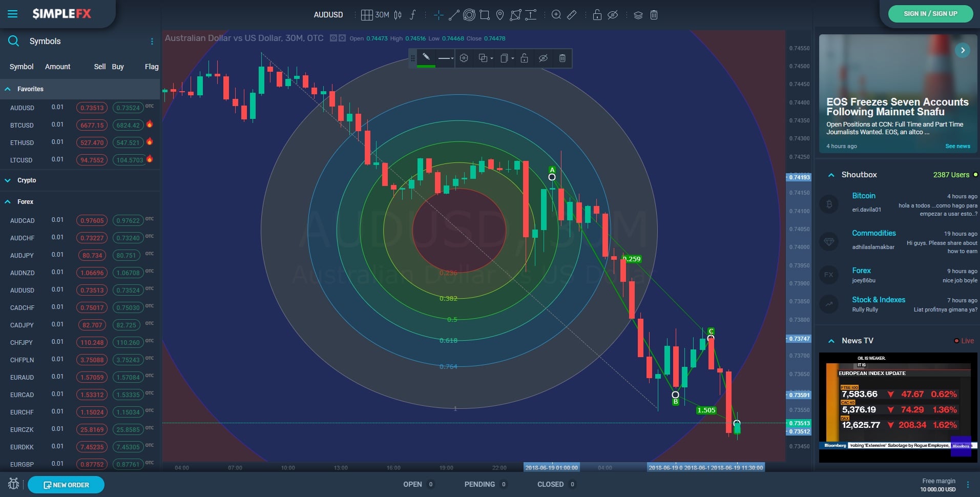Click the NEW ORDER button

66,485
